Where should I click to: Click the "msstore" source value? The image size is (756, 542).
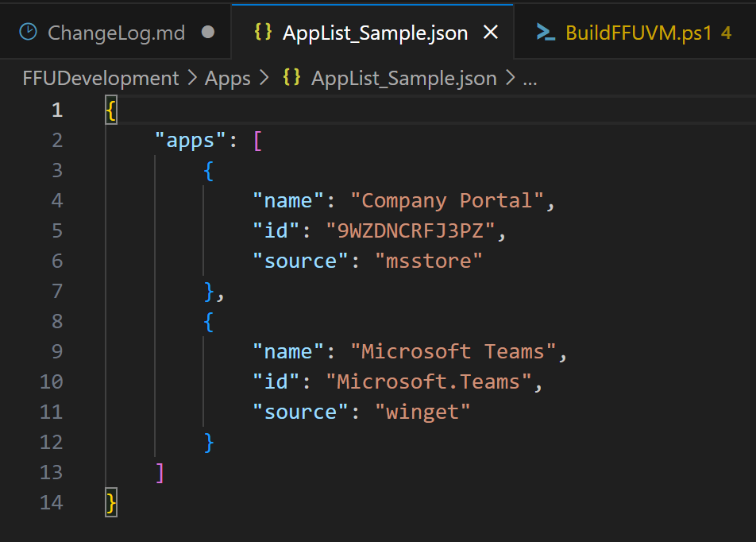pyautogui.click(x=429, y=261)
